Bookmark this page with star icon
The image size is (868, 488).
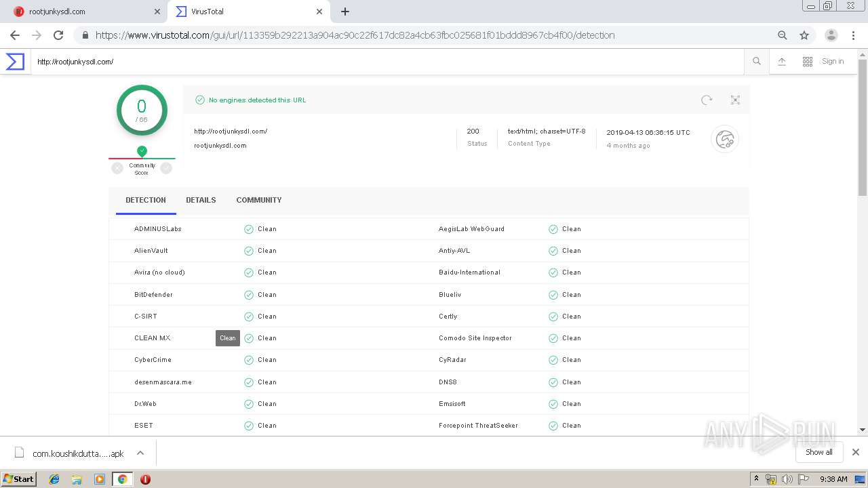pyautogui.click(x=804, y=35)
